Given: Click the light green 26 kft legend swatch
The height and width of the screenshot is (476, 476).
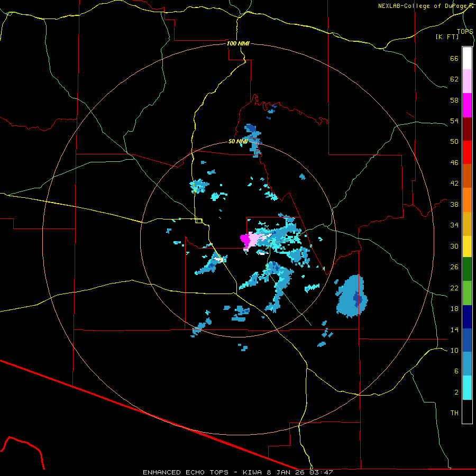Looking at the screenshot, I should [467, 293].
